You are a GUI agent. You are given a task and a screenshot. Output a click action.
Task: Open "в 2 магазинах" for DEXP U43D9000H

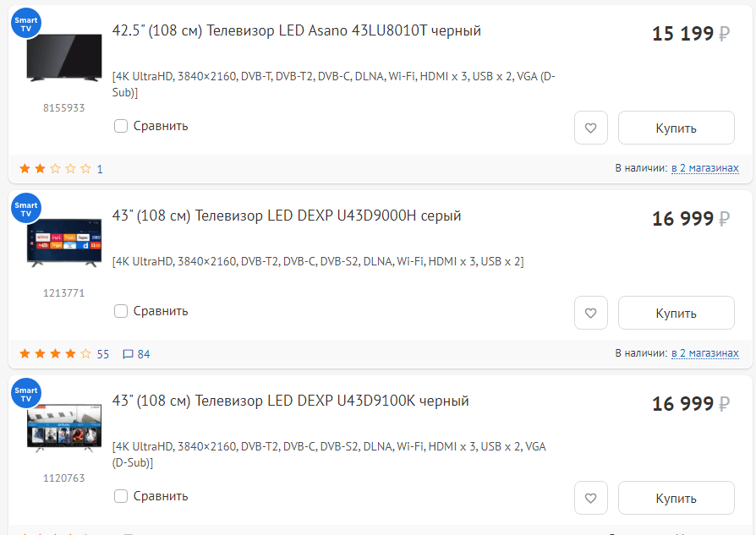(x=704, y=353)
